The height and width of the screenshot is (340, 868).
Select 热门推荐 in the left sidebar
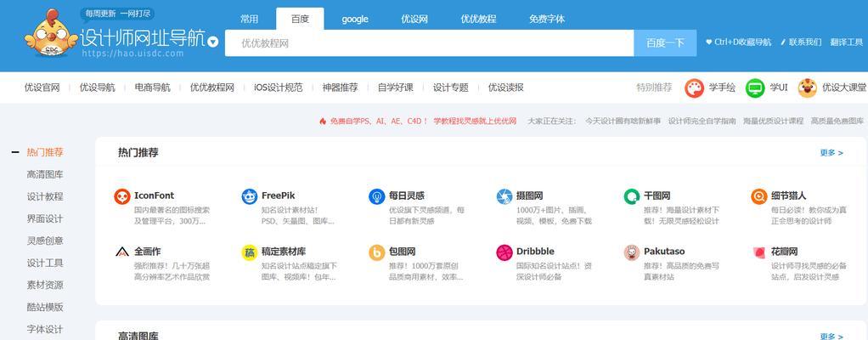[x=45, y=152]
